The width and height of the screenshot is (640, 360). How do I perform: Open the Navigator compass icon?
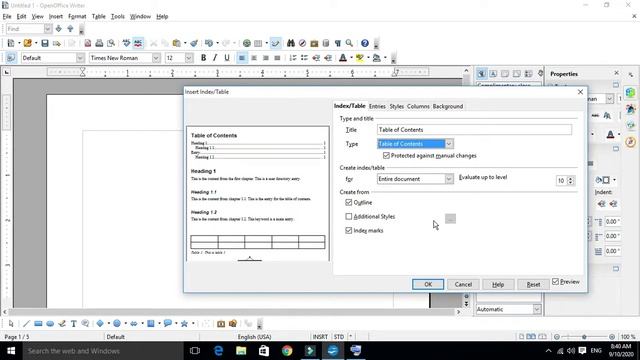(x=302, y=43)
